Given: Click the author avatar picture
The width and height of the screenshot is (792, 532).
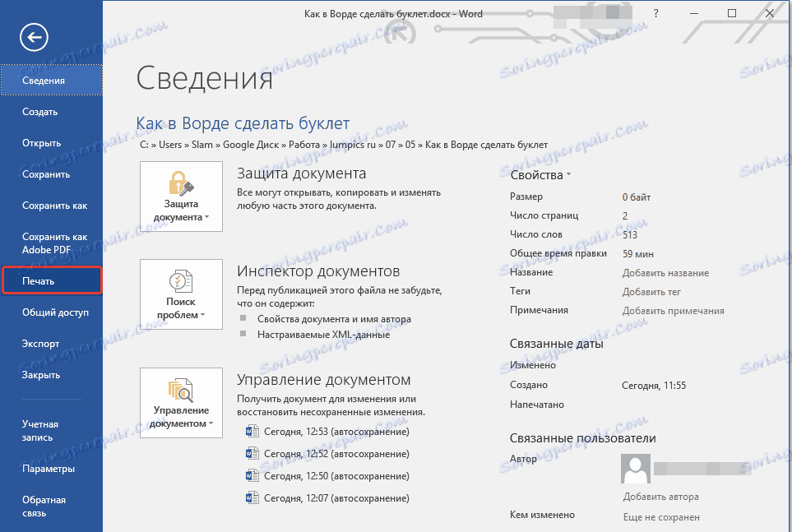Looking at the screenshot, I should tap(636, 469).
